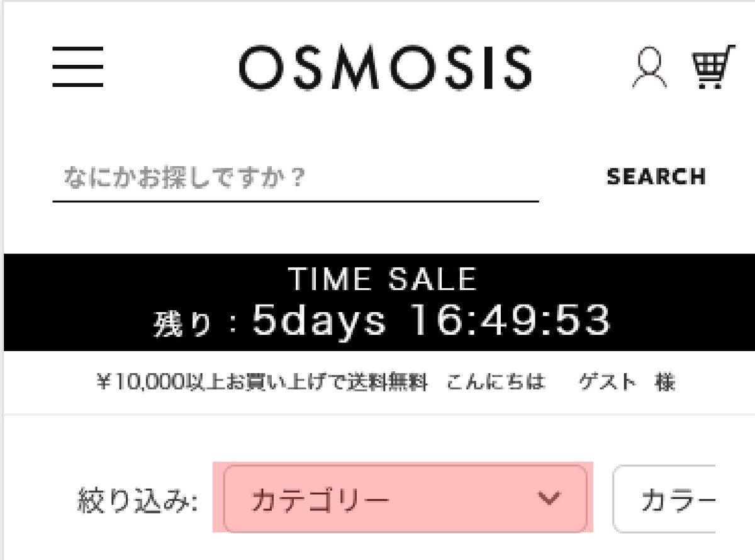View the shopping cart
Screen dimensions: 755x560
coord(713,67)
